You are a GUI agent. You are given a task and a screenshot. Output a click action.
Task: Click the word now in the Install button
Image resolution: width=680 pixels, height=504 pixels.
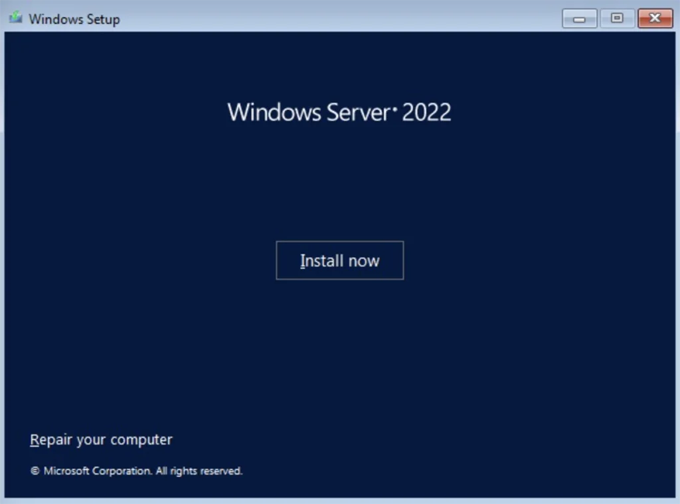click(364, 261)
